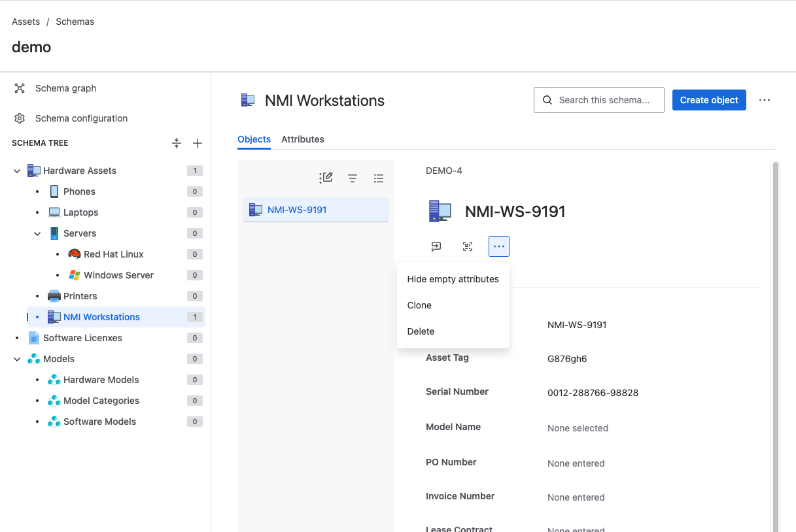796x532 pixels.
Task: Select Laptops in the schema tree
Action: click(x=81, y=212)
